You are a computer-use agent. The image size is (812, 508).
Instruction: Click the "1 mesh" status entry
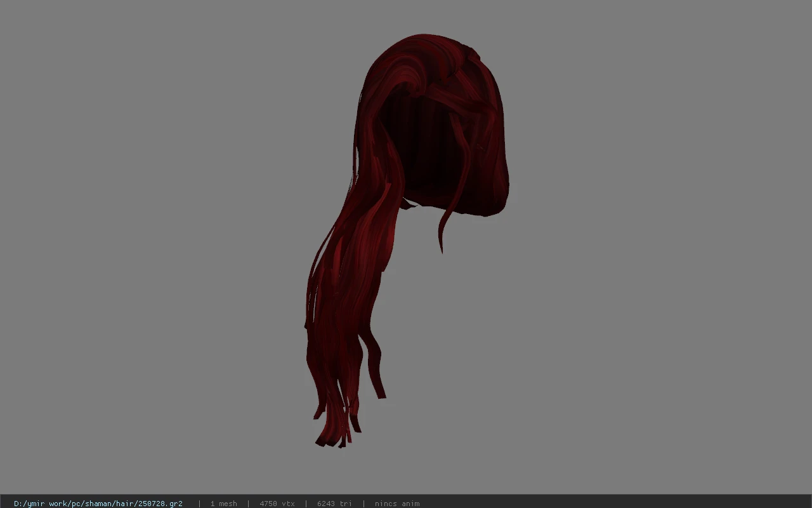tap(223, 504)
